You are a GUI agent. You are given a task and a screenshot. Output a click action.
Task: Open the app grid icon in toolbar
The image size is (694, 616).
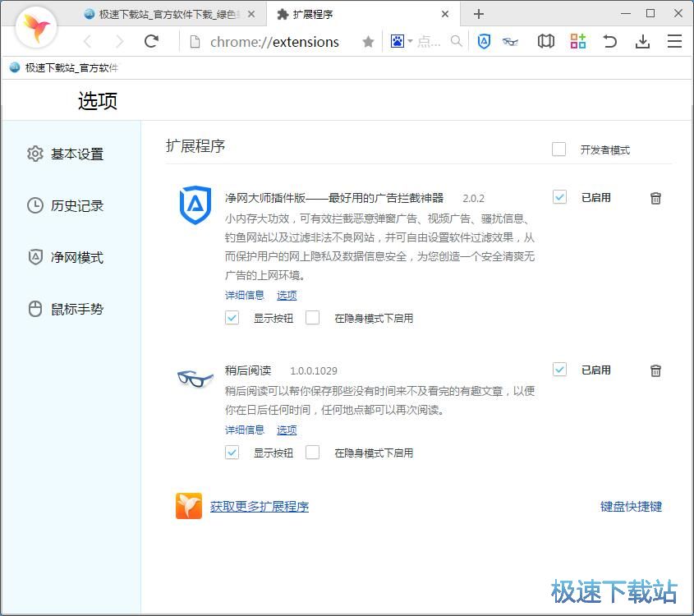click(x=577, y=42)
